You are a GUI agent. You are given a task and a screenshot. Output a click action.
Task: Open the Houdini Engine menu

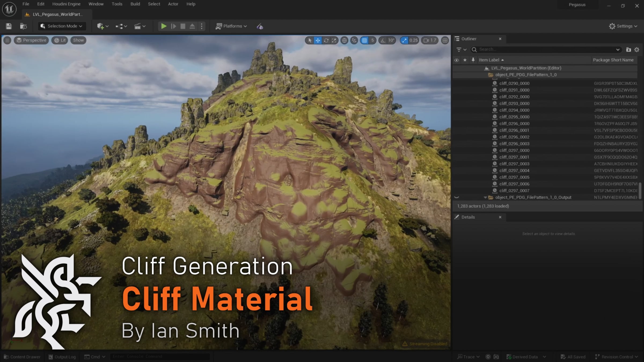coord(66,4)
